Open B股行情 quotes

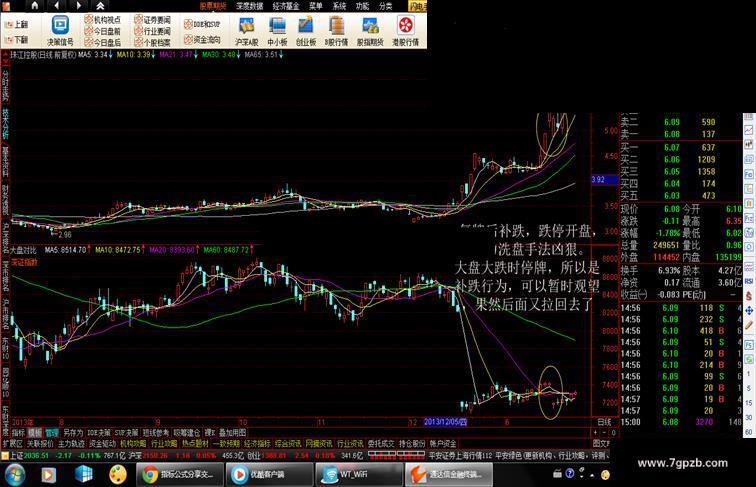click(x=336, y=31)
